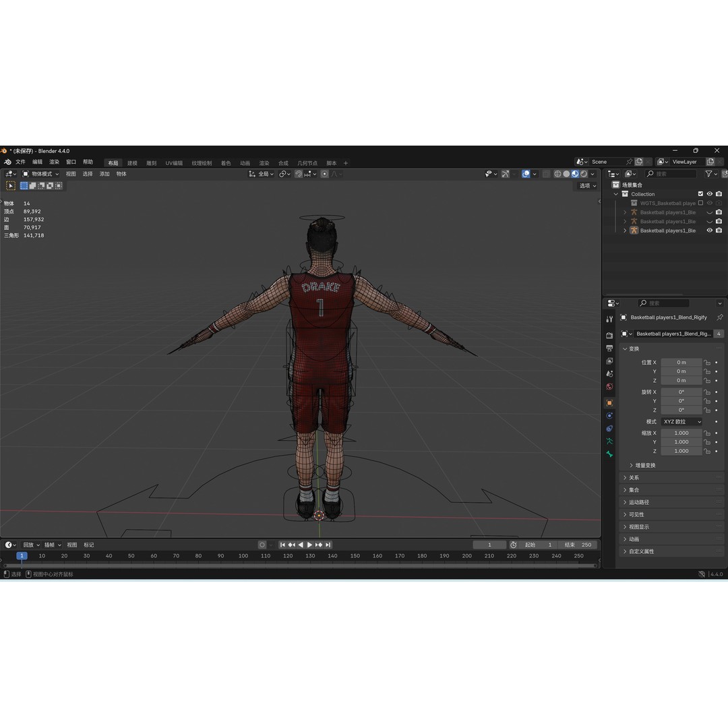Open the green Armature data properties tab
This screenshot has width=728, height=728.
tap(609, 441)
